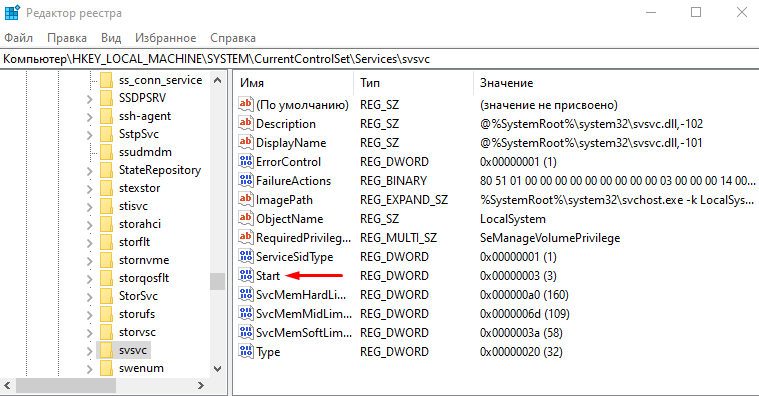
Task: Minimize the Registry Editor window
Action: tap(651, 12)
